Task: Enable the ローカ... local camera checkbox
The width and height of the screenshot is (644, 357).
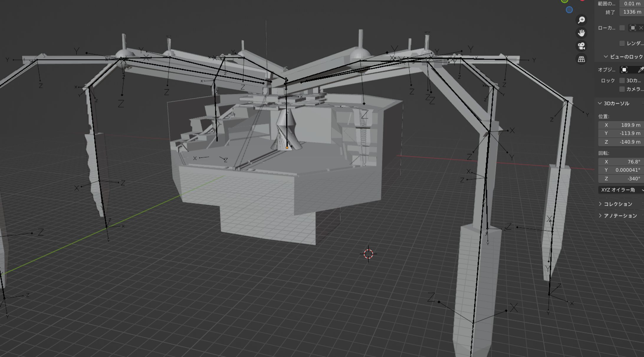Action: 622,28
